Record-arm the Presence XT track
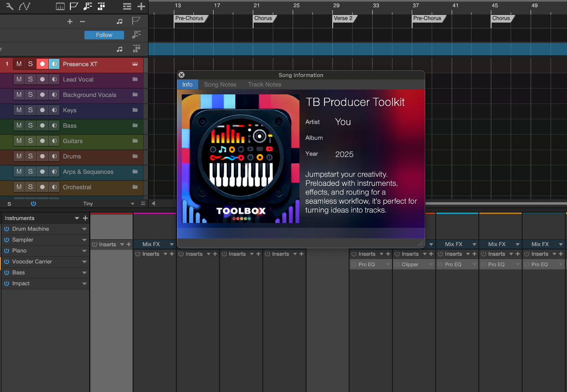567x392 pixels. tap(42, 64)
